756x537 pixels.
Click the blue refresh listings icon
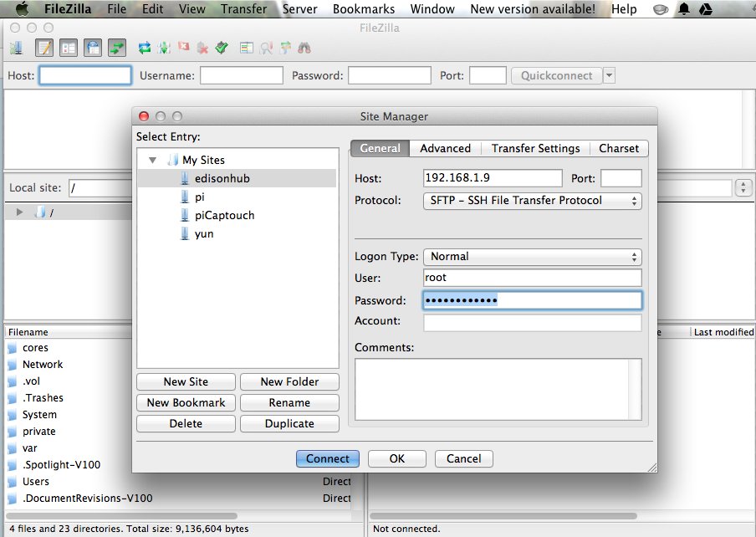(144, 48)
